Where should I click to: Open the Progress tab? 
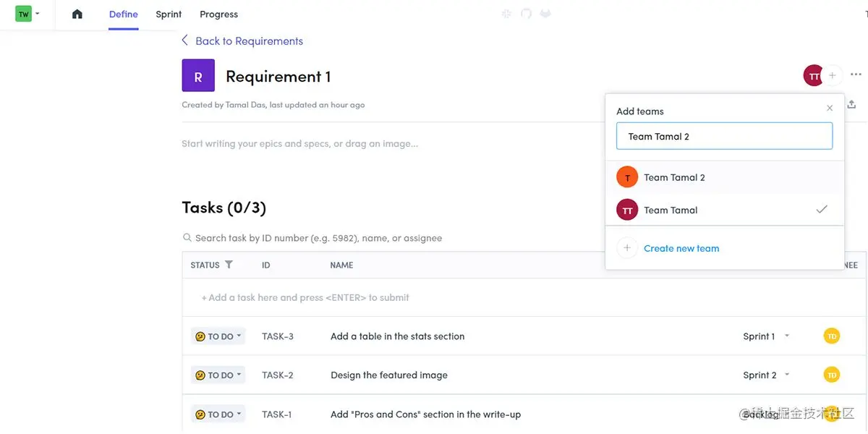point(218,14)
